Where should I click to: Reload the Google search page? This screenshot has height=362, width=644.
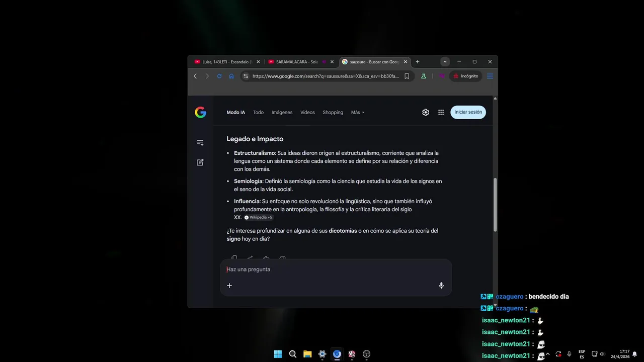219,76
